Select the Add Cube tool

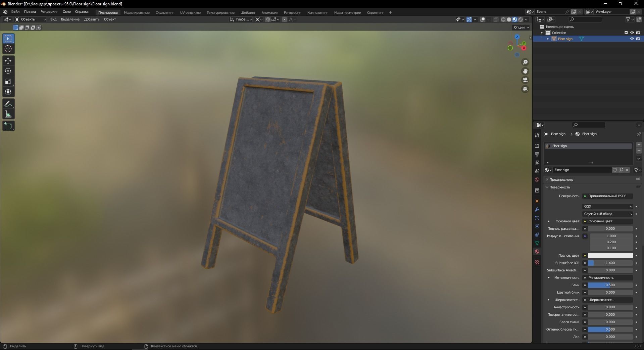tap(8, 126)
